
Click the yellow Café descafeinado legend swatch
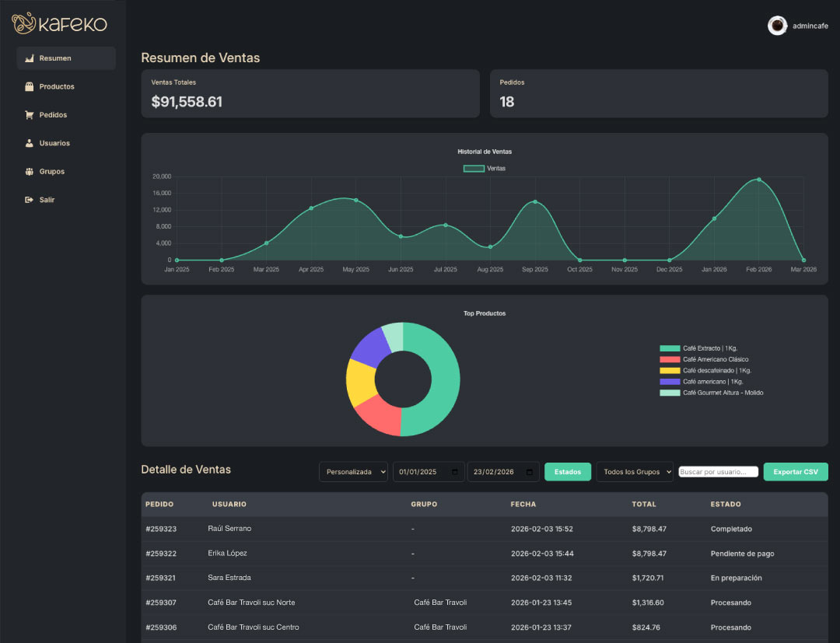670,371
